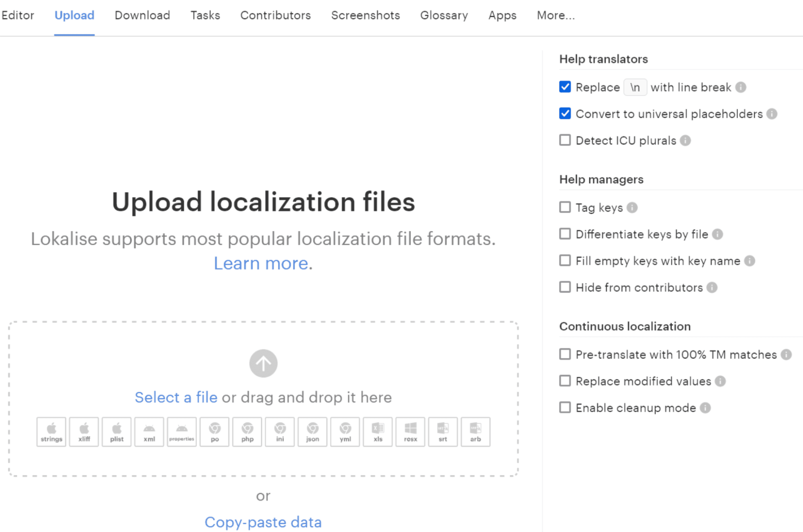Check Differentiate keys by file
803x532 pixels.
[x=565, y=234]
